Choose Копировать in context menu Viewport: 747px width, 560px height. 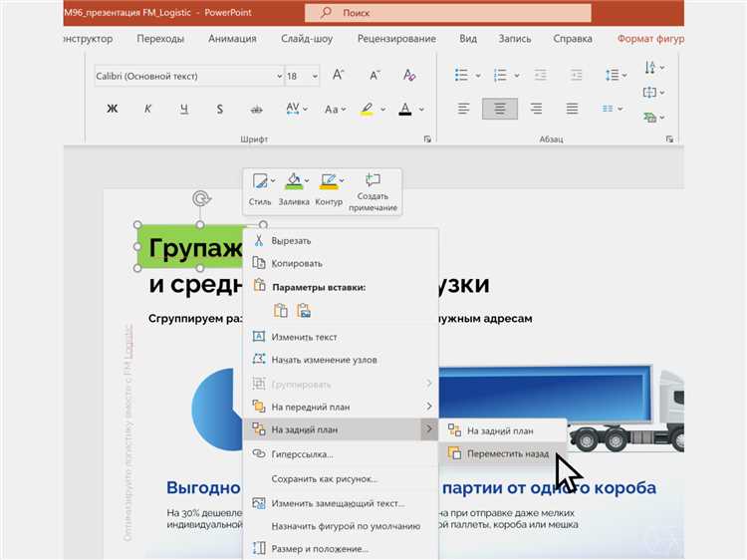341,263
